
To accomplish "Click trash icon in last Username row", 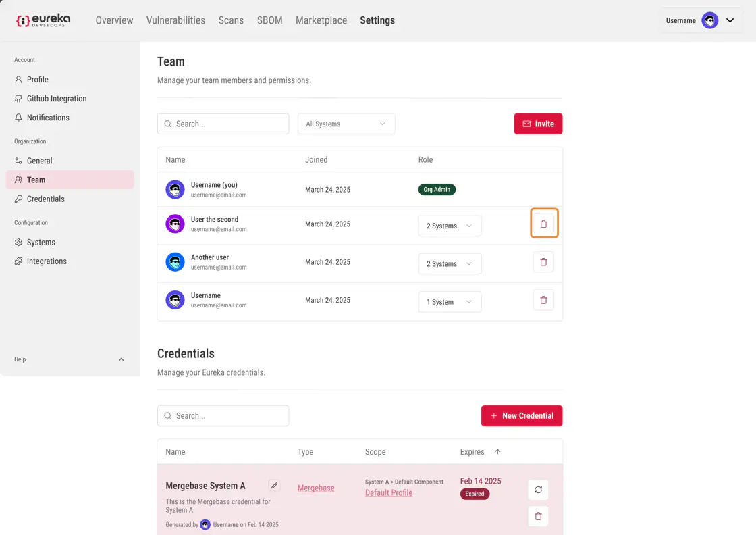I will (x=543, y=300).
